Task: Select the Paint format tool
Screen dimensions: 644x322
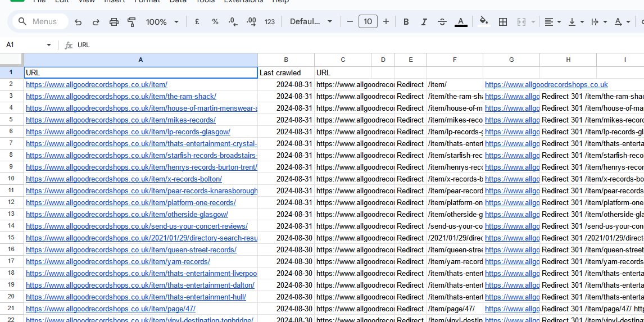Action: coord(132,22)
